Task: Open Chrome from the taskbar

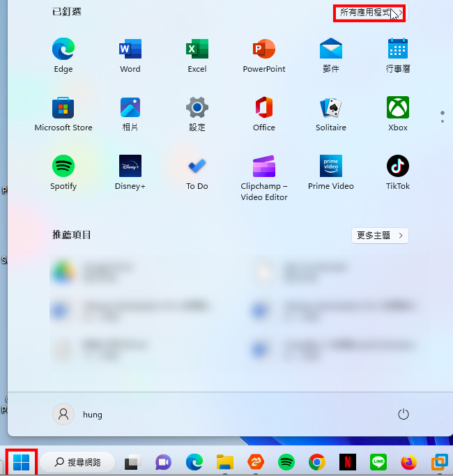Action: [317, 462]
